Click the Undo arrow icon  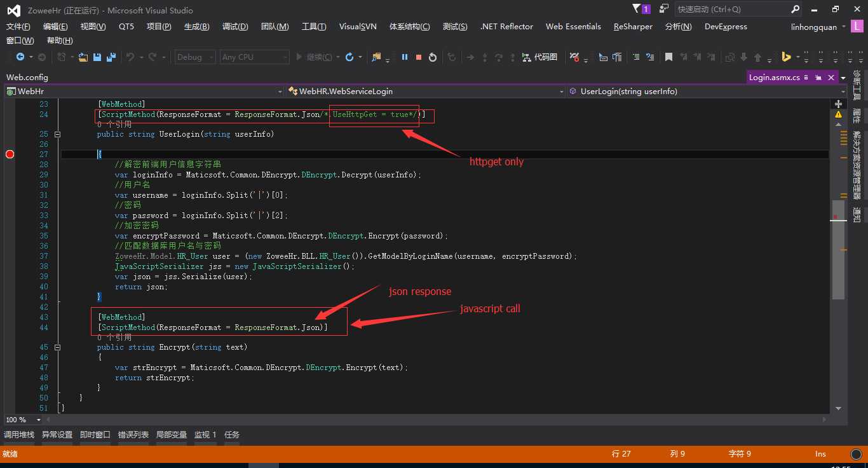(x=130, y=57)
